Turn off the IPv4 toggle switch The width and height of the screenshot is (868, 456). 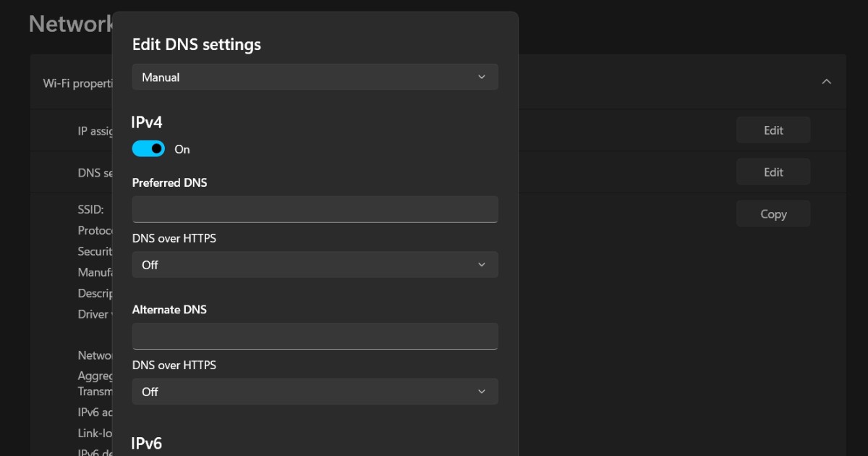148,148
